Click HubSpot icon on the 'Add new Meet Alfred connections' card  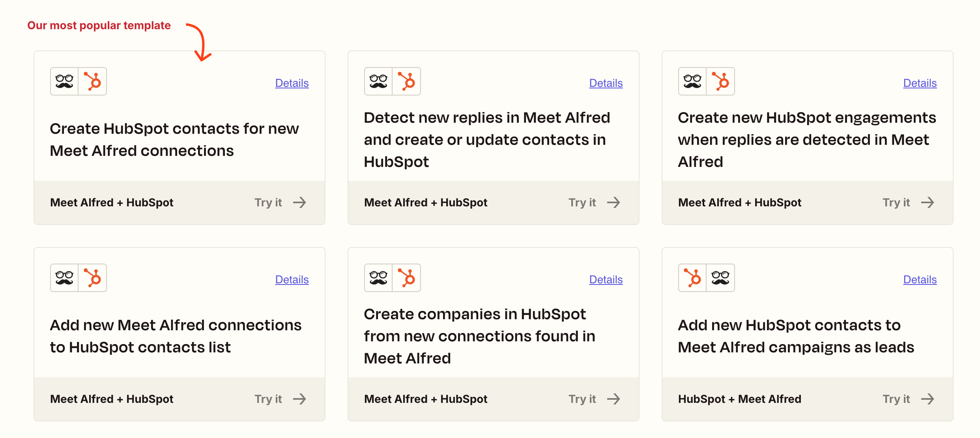click(x=93, y=278)
